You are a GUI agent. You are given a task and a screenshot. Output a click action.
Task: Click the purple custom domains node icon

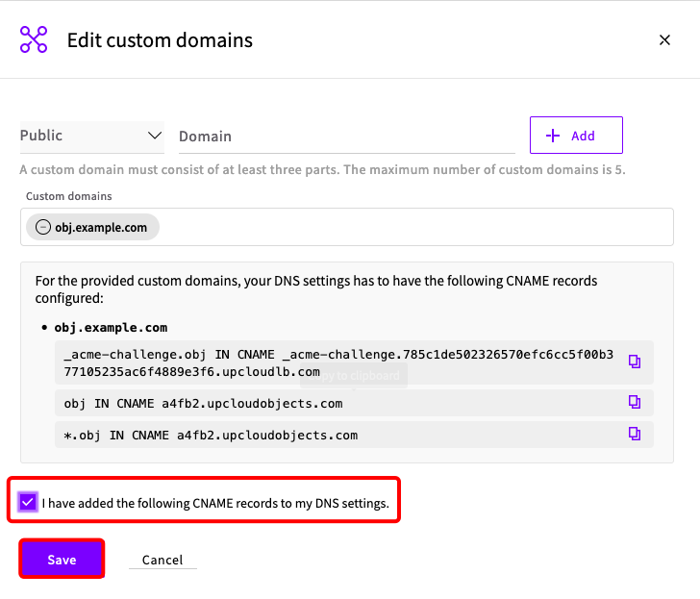(x=34, y=39)
